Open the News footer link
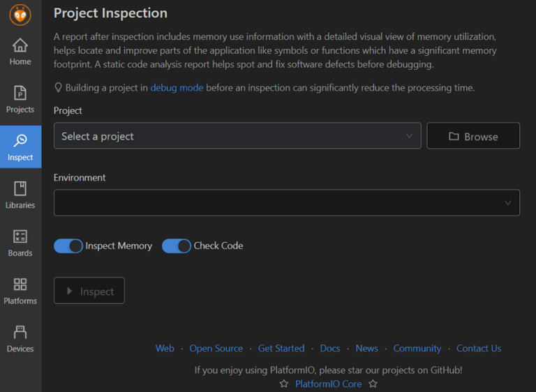Screen dimensions: 536x392 point(367,348)
